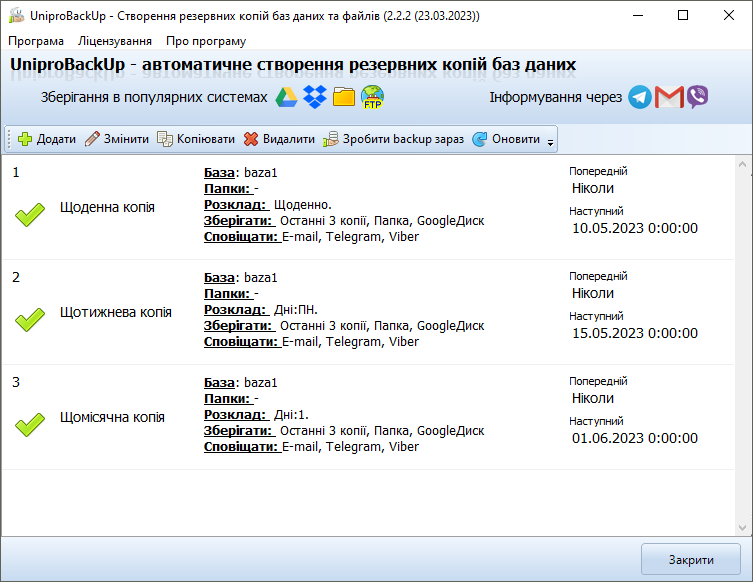753x582 pixels.
Task: Toggle the green checkmark for Щомісячна копія
Action: [x=30, y=424]
